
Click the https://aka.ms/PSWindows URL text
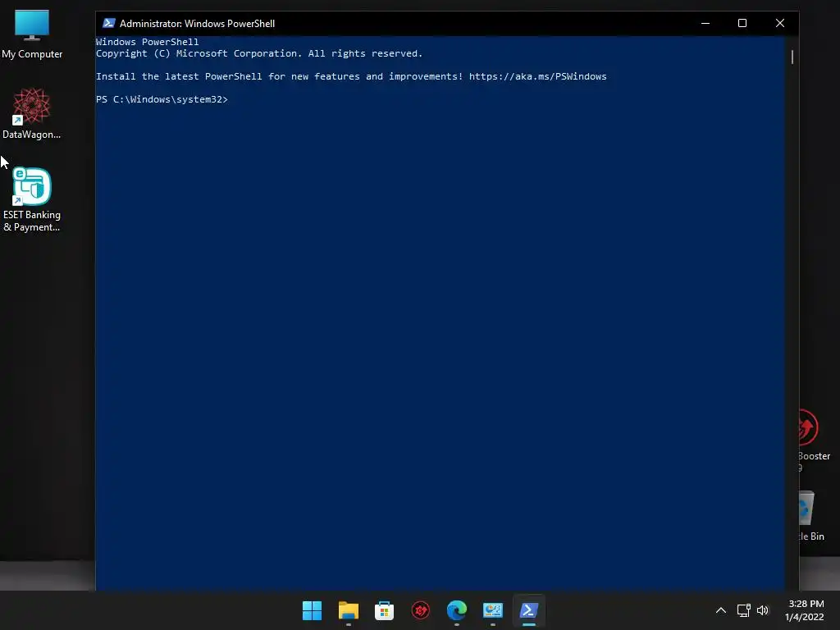pos(538,76)
